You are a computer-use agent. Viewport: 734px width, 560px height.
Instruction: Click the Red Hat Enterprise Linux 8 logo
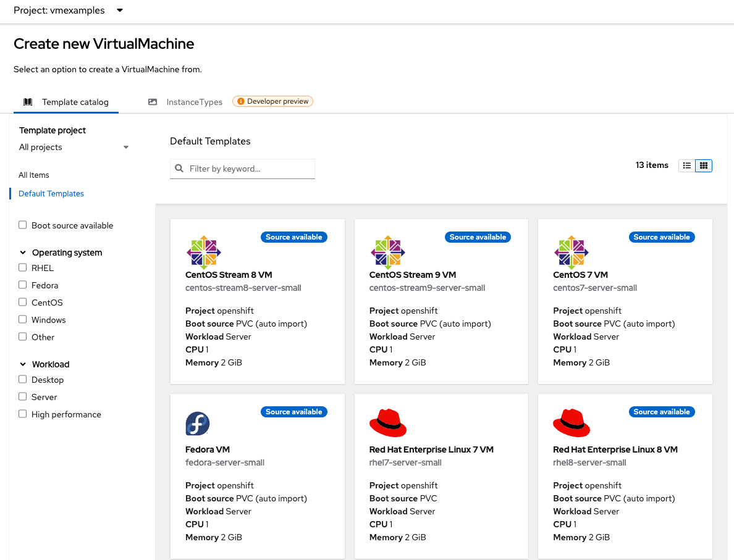pos(571,422)
